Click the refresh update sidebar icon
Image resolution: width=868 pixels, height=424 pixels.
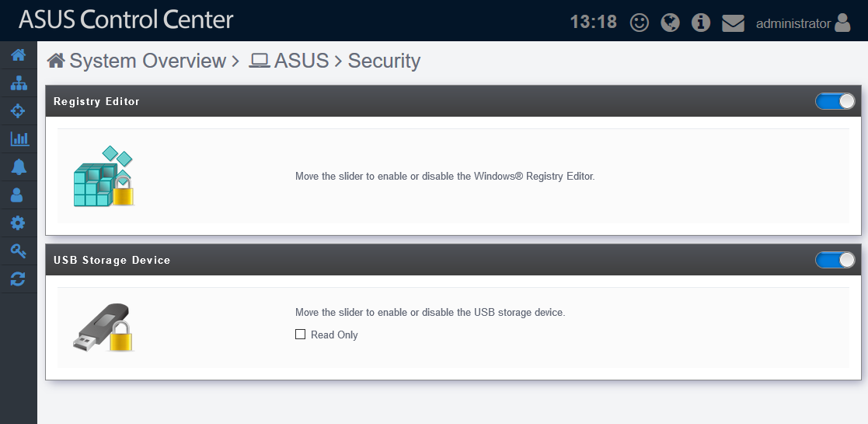coord(18,279)
